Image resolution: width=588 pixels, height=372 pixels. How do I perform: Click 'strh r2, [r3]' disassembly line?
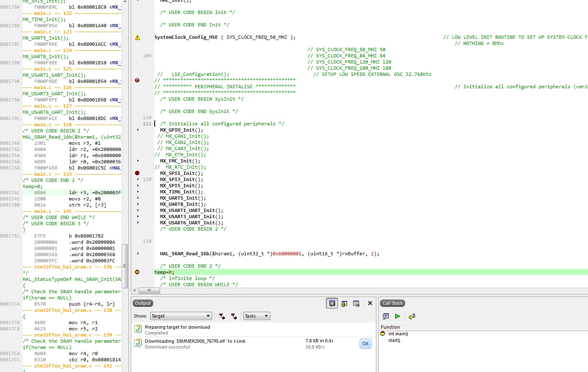click(87, 205)
